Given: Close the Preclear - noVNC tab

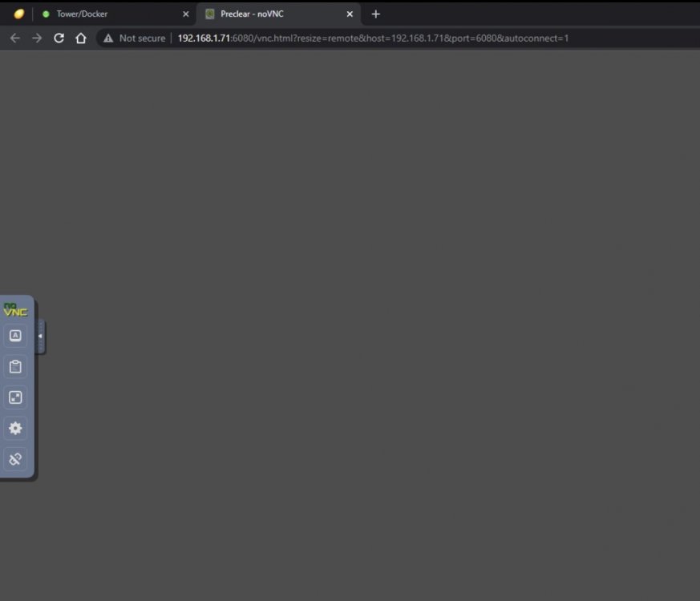Looking at the screenshot, I should [x=350, y=14].
